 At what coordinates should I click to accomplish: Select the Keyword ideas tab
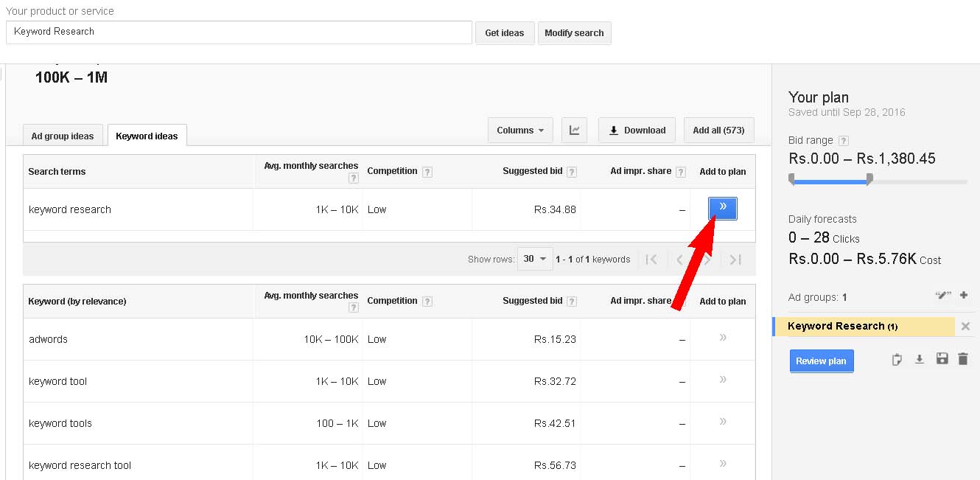click(x=147, y=135)
